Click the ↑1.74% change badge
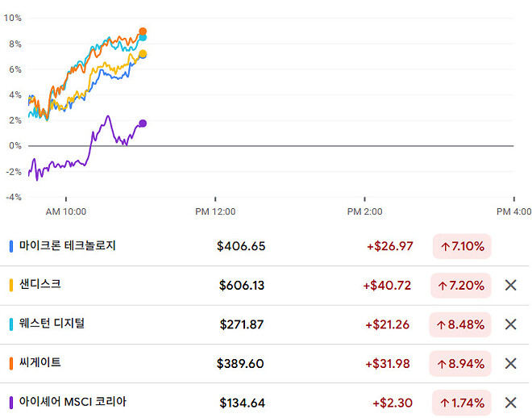The width and height of the screenshot is (532, 418). coord(462,403)
